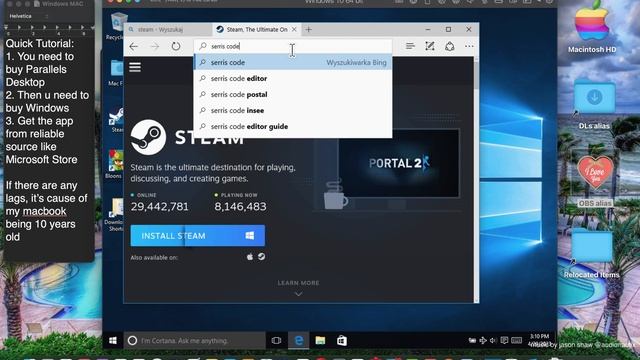The height and width of the screenshot is (360, 640).
Task: Click the LEARN MORE link
Action: click(298, 283)
